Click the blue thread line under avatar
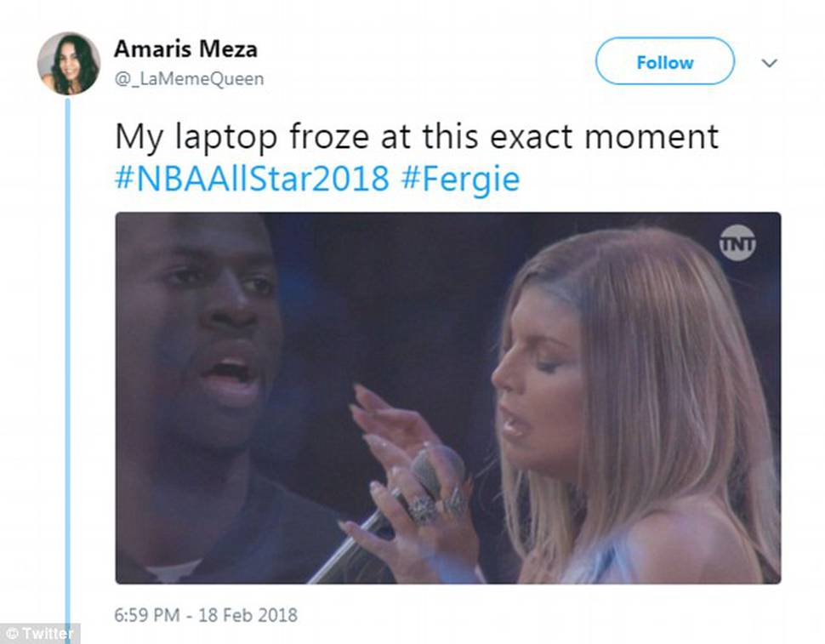Screen dimensions: 825x644 [x=67, y=368]
